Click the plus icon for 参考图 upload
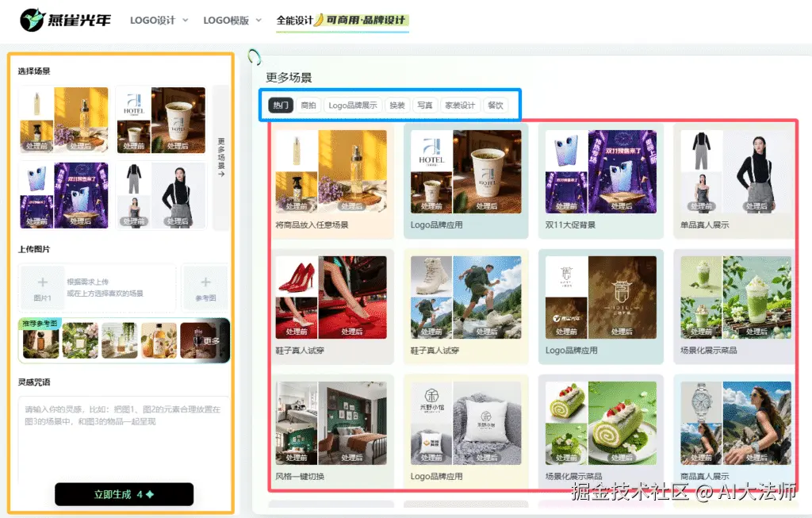 (x=206, y=282)
